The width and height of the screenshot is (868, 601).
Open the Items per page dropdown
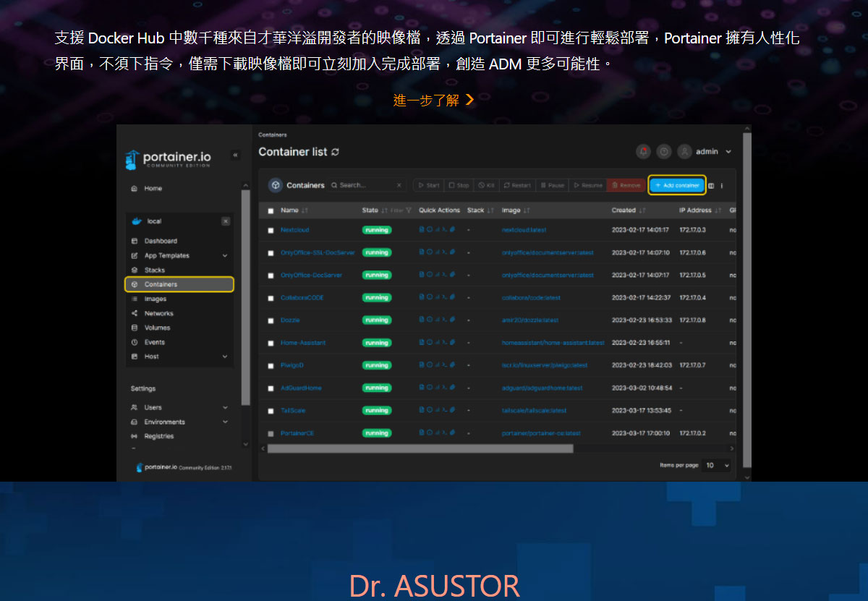[x=715, y=465]
